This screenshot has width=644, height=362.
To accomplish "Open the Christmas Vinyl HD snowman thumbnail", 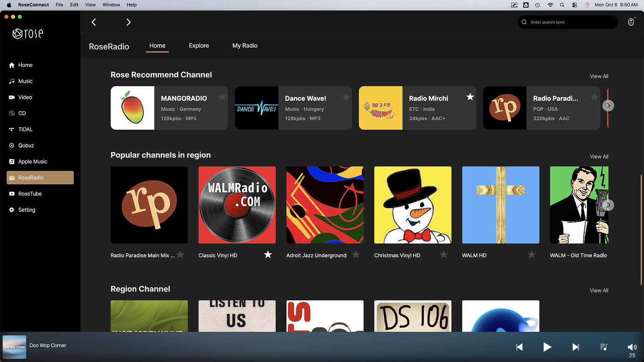I will coord(413,205).
